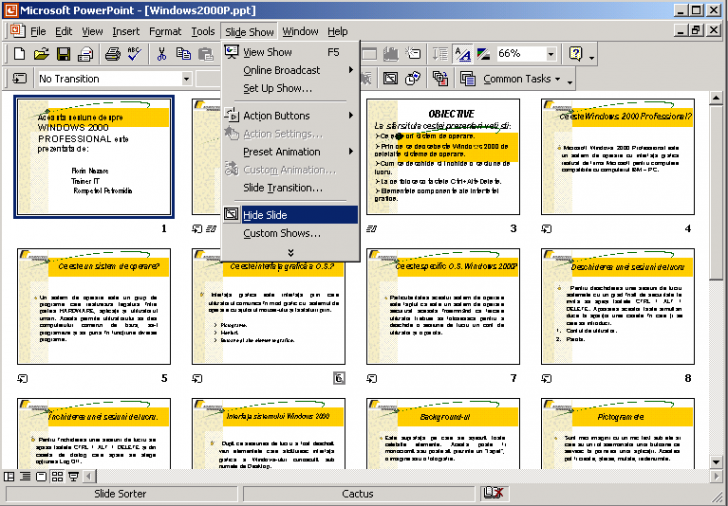Click the spelling status icon in status bar
Viewport: 728px width, 506px height.
[493, 493]
